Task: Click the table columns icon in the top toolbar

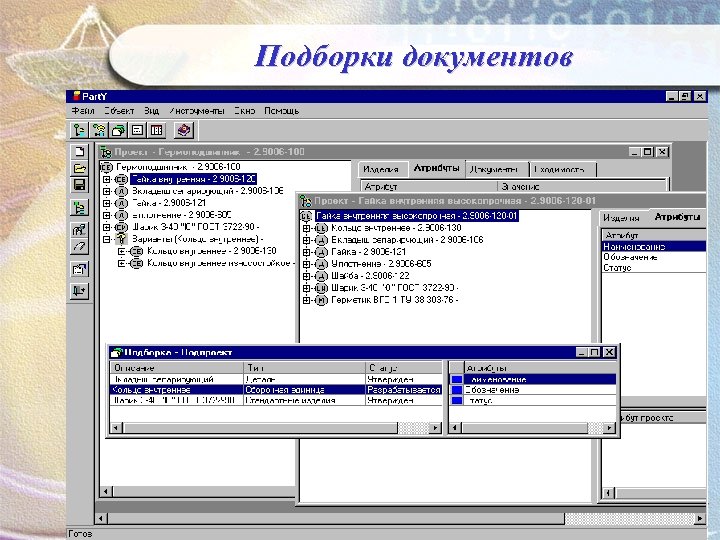Action: pos(157,130)
